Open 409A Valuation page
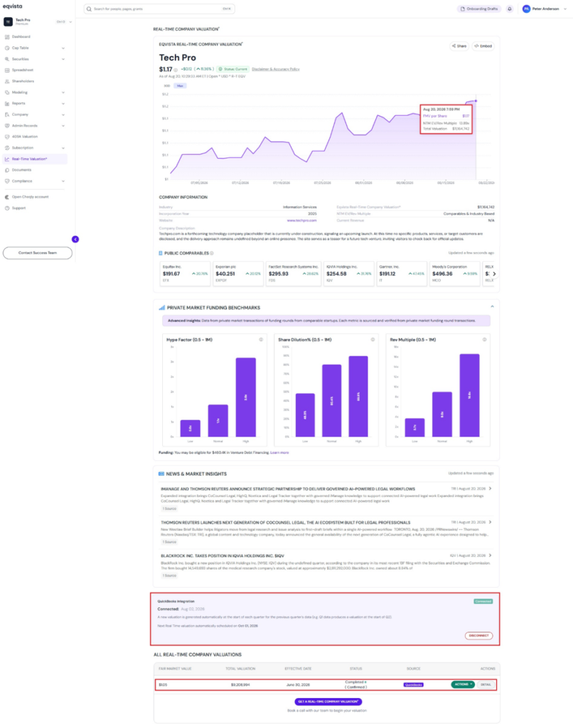This screenshot has height=728, width=573. tap(25, 137)
